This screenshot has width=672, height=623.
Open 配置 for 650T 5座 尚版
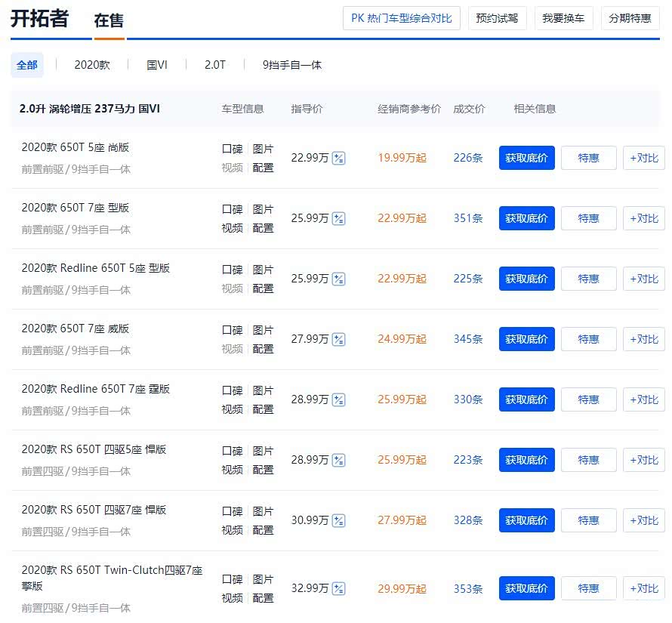(264, 168)
